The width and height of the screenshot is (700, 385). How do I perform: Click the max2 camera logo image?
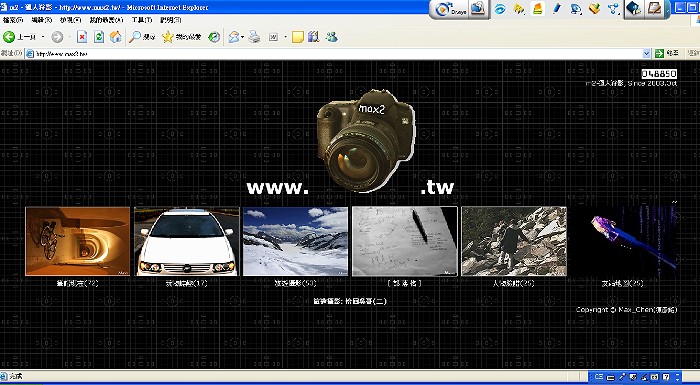pyautogui.click(x=366, y=141)
